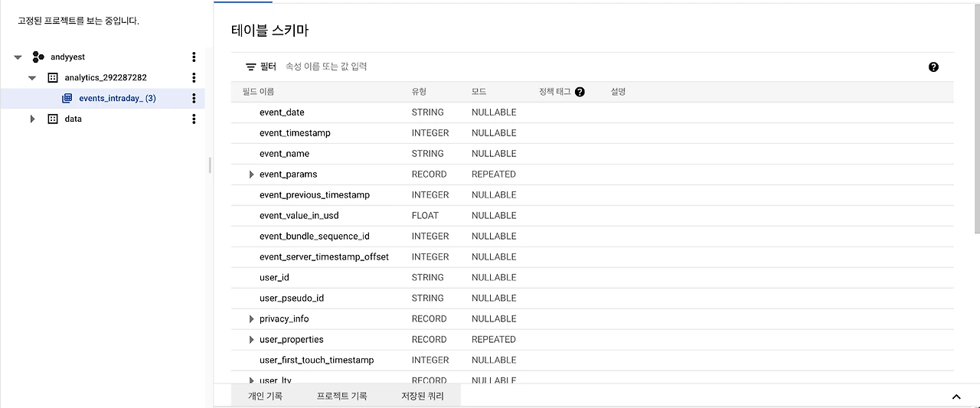This screenshot has height=408, width=980.
Task: Expand the event_params record field
Action: [x=251, y=175]
